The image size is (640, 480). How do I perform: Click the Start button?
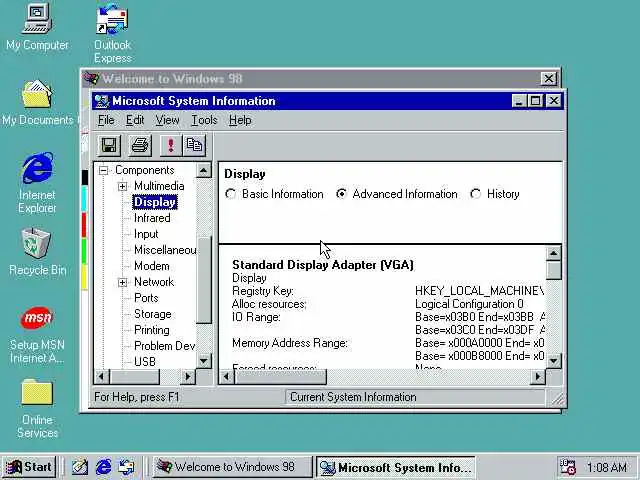(x=29, y=467)
